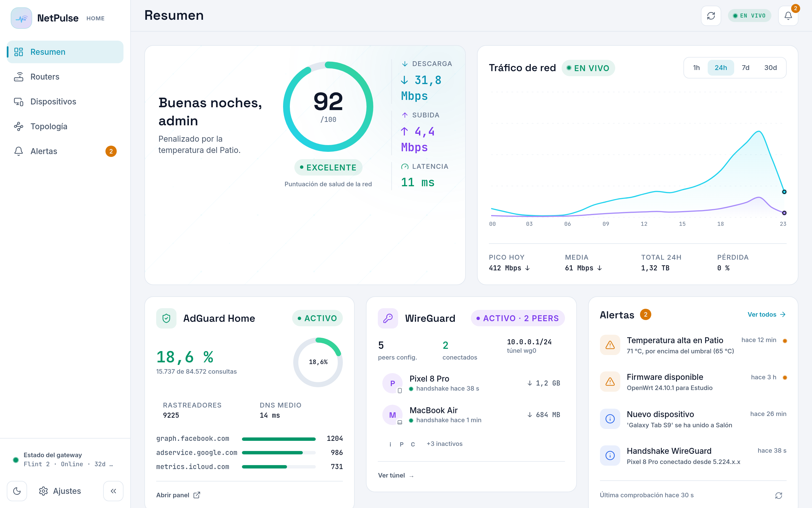812x508 pixels.
Task: Click the 11 ms latency value
Action: 418,182
